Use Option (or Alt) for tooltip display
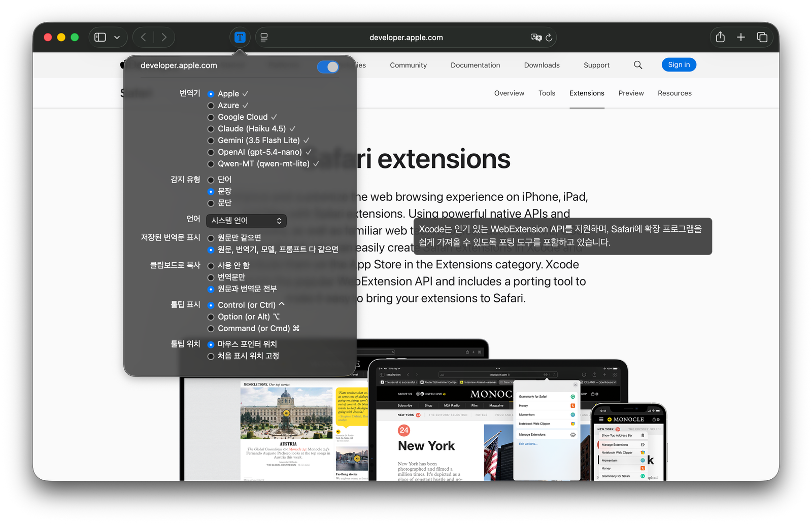812x524 pixels. point(244,317)
